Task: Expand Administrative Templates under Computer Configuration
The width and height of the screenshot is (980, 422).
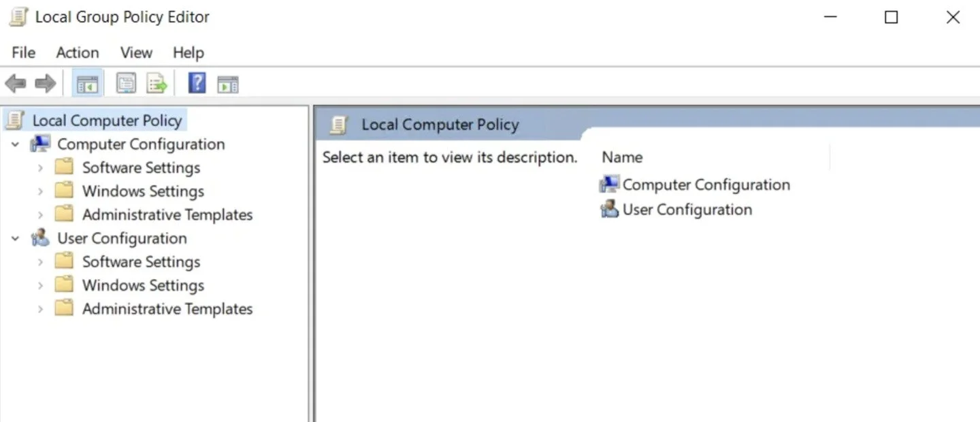Action: 40,215
